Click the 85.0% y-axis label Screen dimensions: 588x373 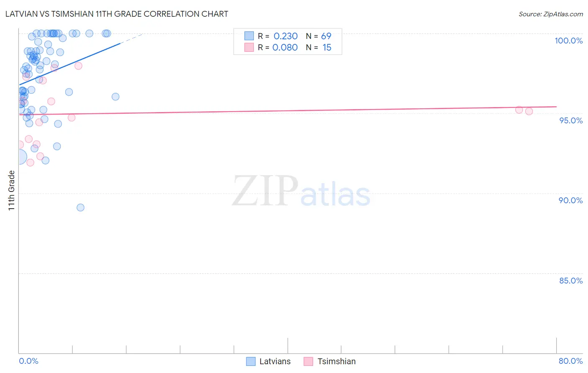571,281
